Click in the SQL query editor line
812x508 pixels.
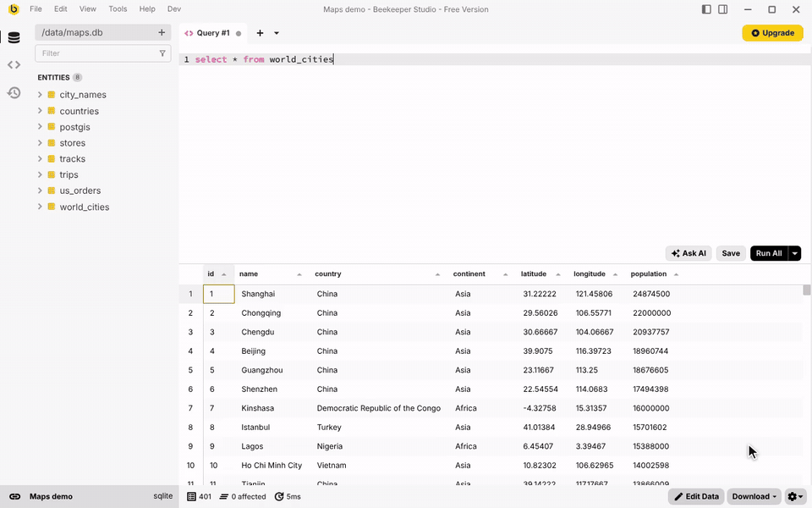pos(495,59)
